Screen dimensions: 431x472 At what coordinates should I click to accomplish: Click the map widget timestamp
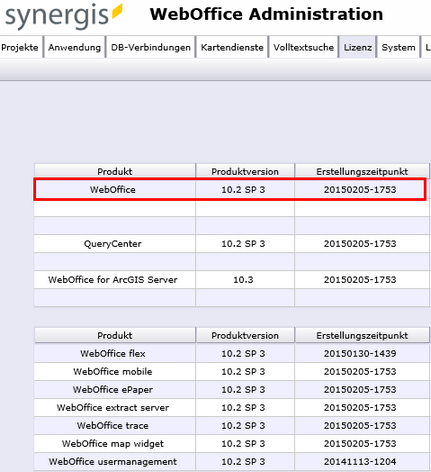point(362,443)
